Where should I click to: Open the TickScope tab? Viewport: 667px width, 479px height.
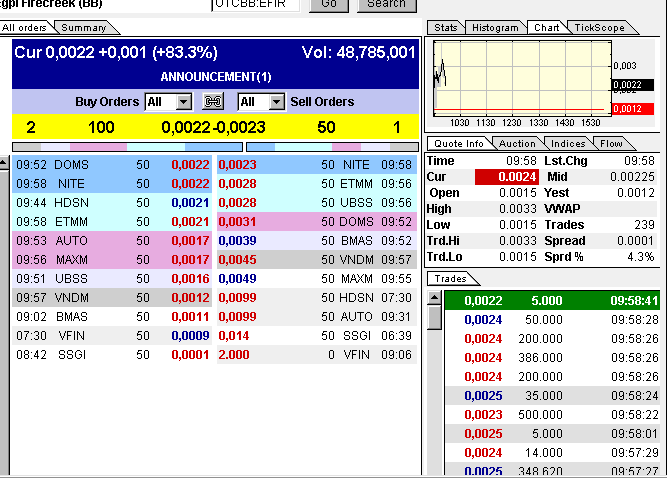pos(599,28)
